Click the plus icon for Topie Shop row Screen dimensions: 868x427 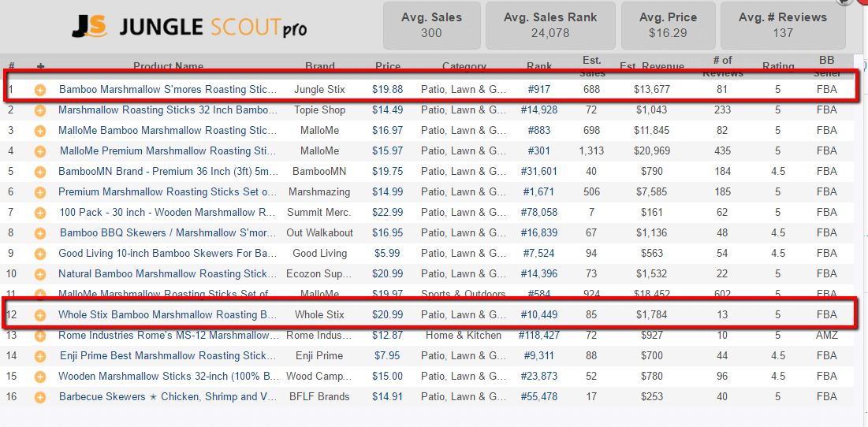coord(40,110)
